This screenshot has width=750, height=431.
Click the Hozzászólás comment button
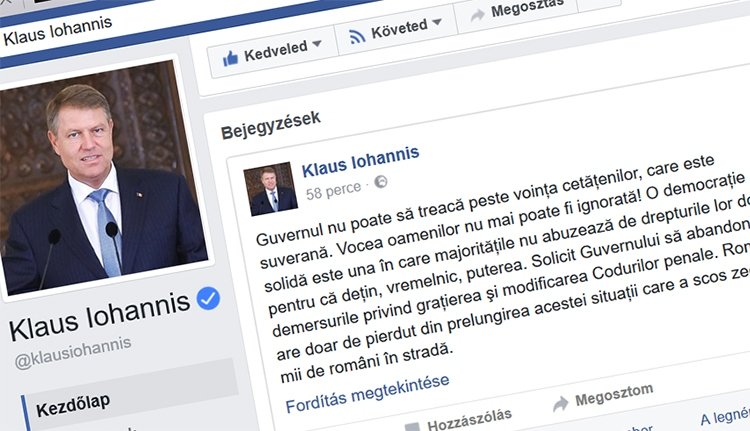(469, 420)
